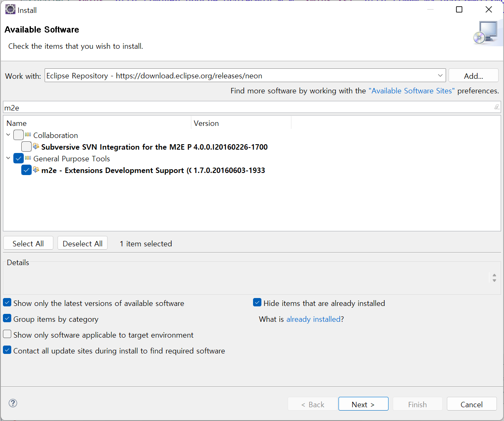Toggle Contact all update sites option
Viewport: 504px width, 421px height.
(x=7, y=350)
